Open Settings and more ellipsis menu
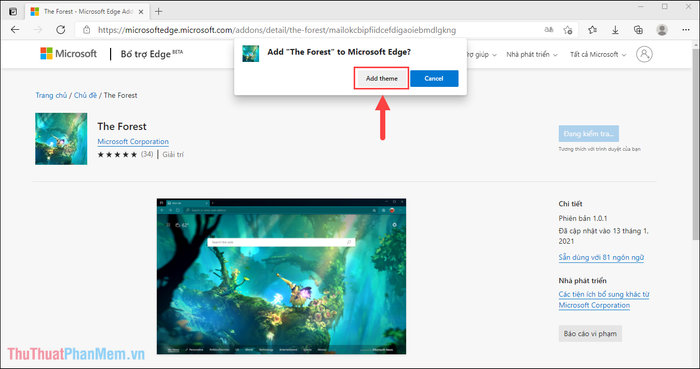 tap(686, 30)
